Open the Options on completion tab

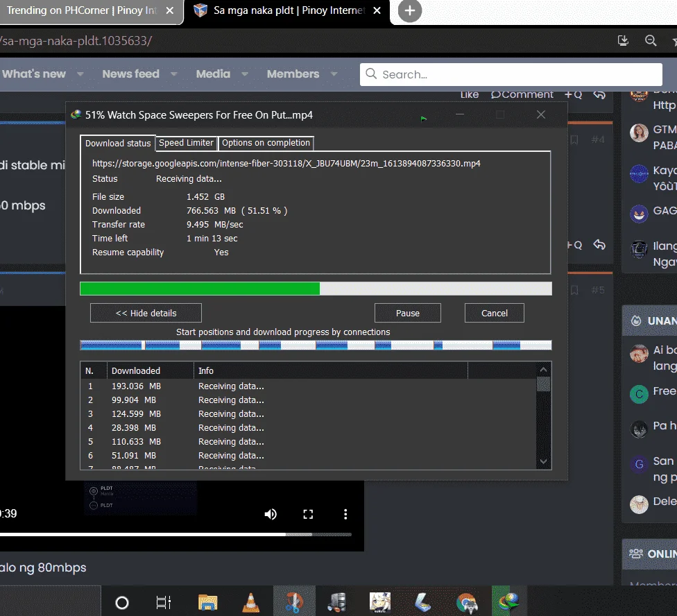(266, 143)
